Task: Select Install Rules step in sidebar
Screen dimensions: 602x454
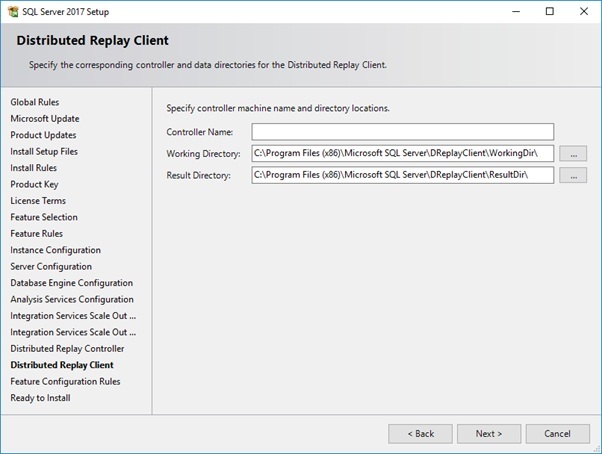Action: coord(33,168)
